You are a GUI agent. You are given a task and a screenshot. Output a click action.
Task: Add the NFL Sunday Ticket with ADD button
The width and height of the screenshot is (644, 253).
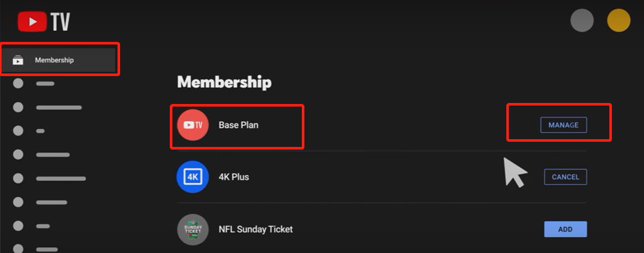(x=565, y=229)
